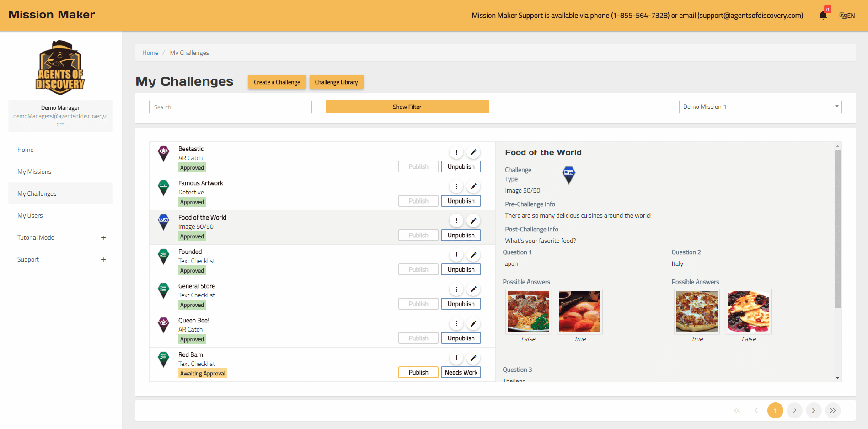Click the edit pencil for Red Barn
Viewport: 868px width, 429px height.
473,358
